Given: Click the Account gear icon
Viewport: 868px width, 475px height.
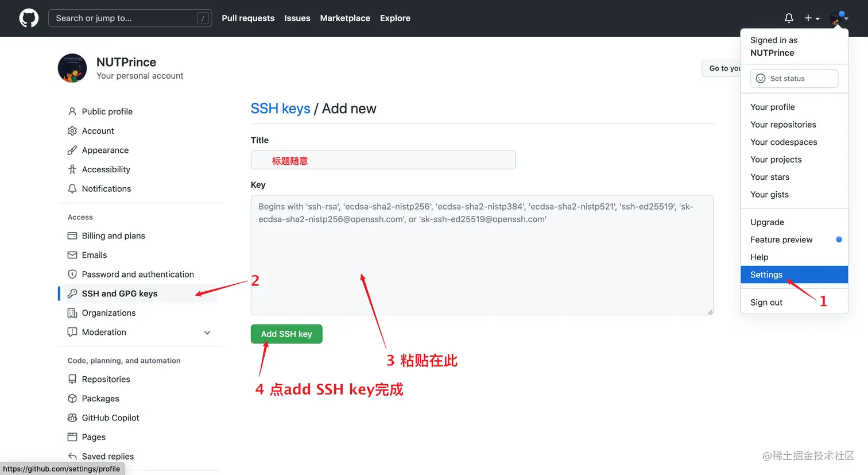Looking at the screenshot, I should [x=72, y=131].
